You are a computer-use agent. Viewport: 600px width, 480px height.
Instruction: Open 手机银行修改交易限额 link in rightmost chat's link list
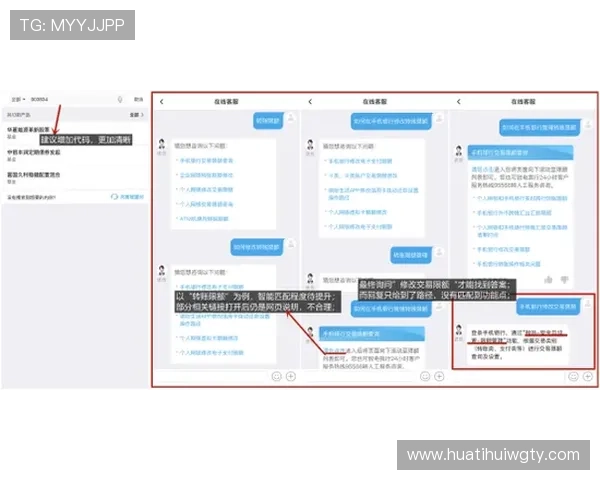point(503,250)
